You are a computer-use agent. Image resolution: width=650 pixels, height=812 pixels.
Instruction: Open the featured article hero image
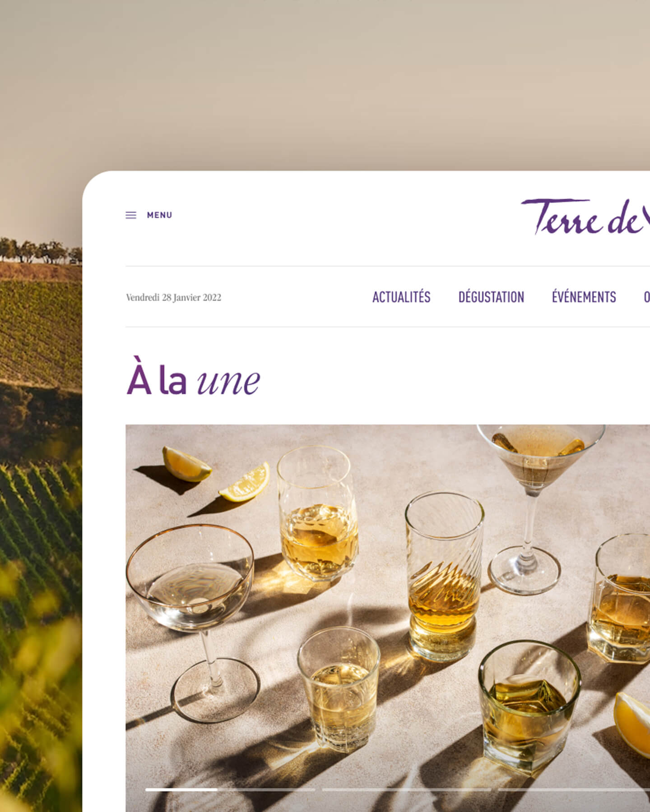click(x=388, y=618)
